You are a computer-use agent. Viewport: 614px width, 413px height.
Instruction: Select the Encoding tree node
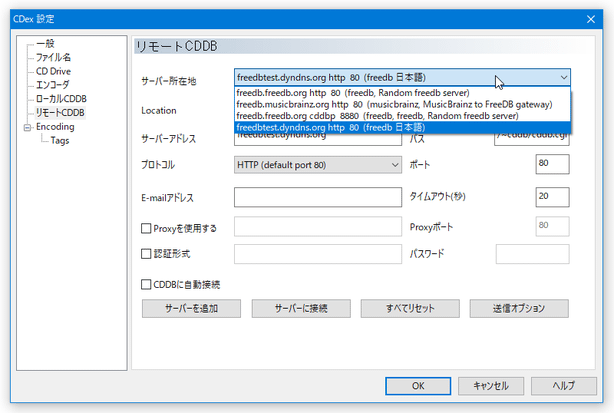55,126
